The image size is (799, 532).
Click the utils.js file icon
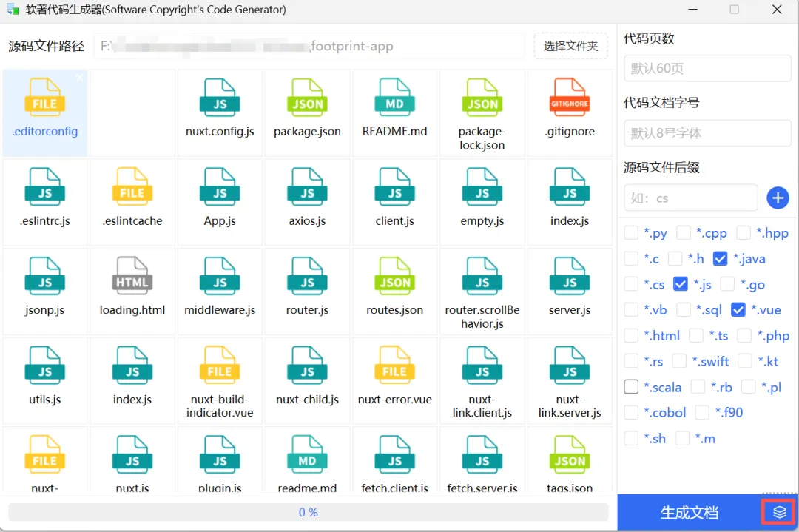click(x=45, y=366)
